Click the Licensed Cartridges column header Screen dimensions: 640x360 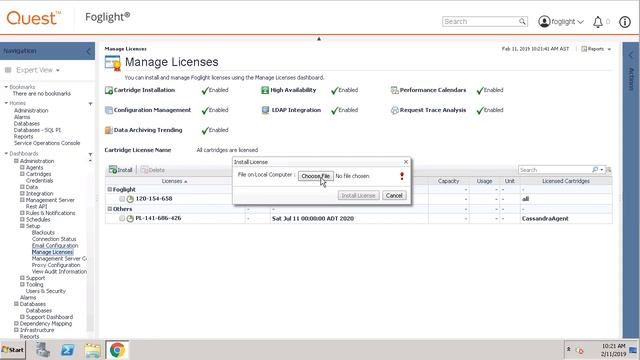pyautogui.click(x=566, y=181)
